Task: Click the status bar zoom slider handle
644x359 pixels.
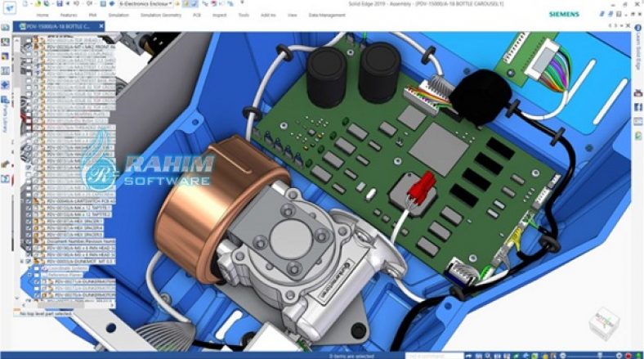Action: point(599,355)
